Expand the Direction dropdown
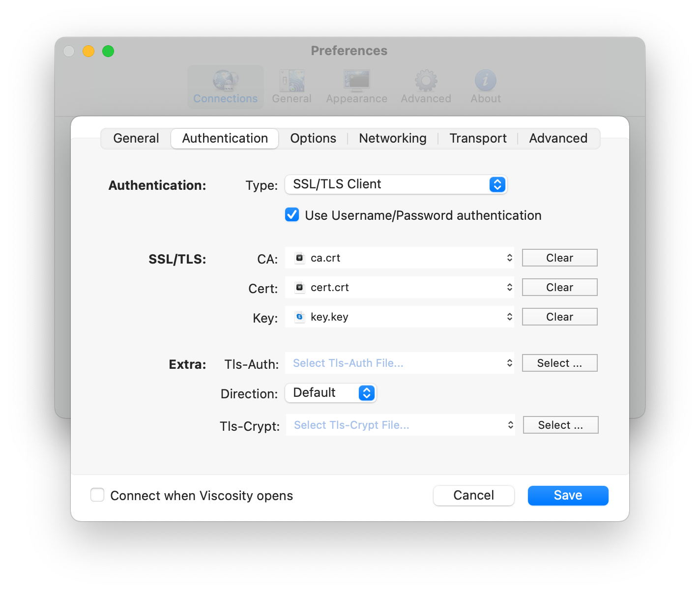The height and width of the screenshot is (594, 700). (x=331, y=393)
